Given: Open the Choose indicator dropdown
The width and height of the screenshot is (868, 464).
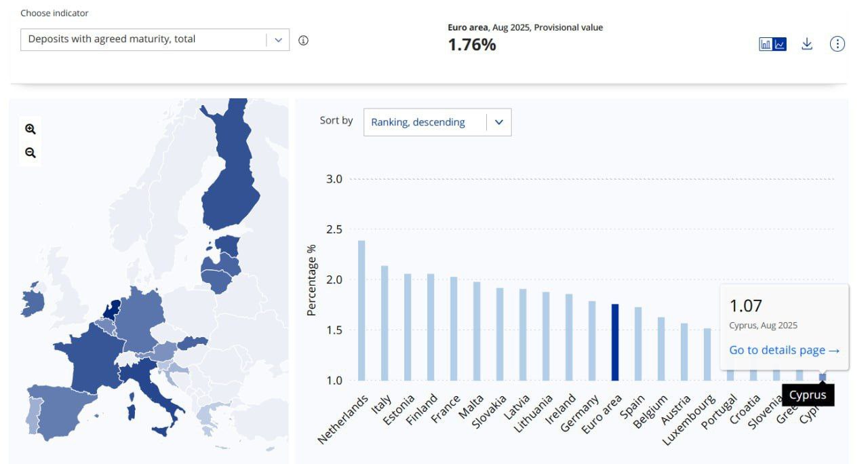Looking at the screenshot, I should coord(144,39).
